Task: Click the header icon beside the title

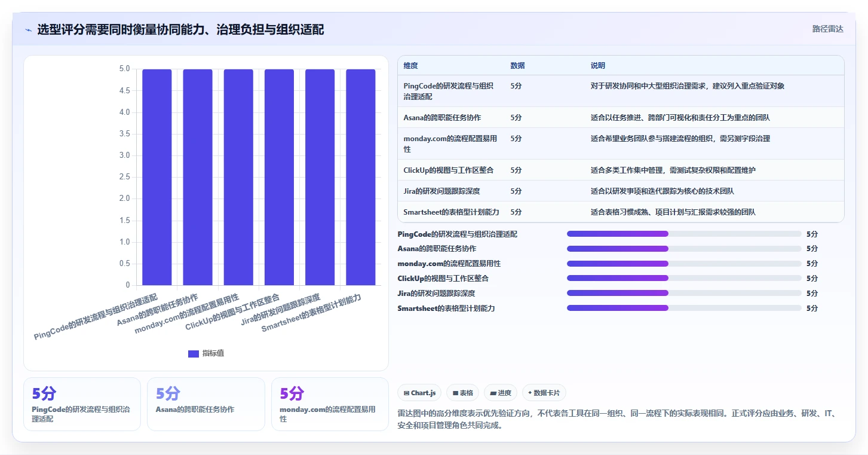Action: tap(28, 30)
